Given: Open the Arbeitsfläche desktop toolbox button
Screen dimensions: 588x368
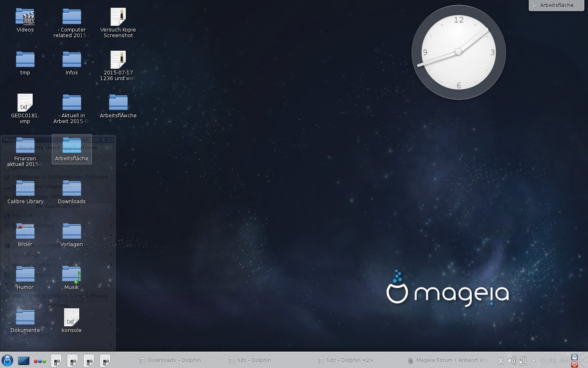Looking at the screenshot, I should (x=557, y=5).
